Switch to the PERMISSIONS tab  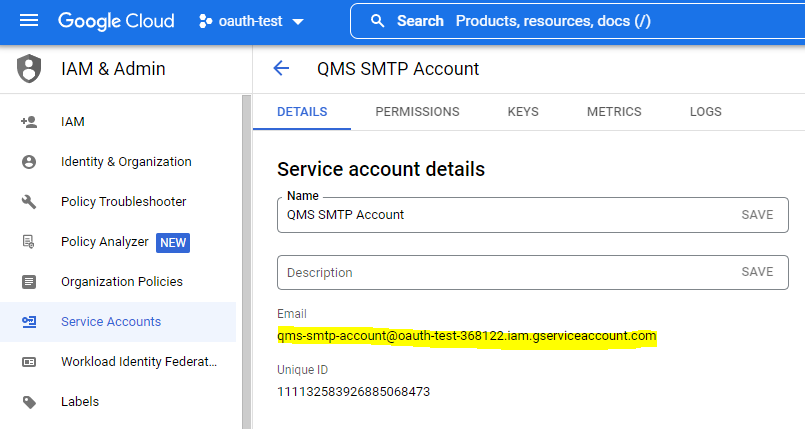pos(417,112)
